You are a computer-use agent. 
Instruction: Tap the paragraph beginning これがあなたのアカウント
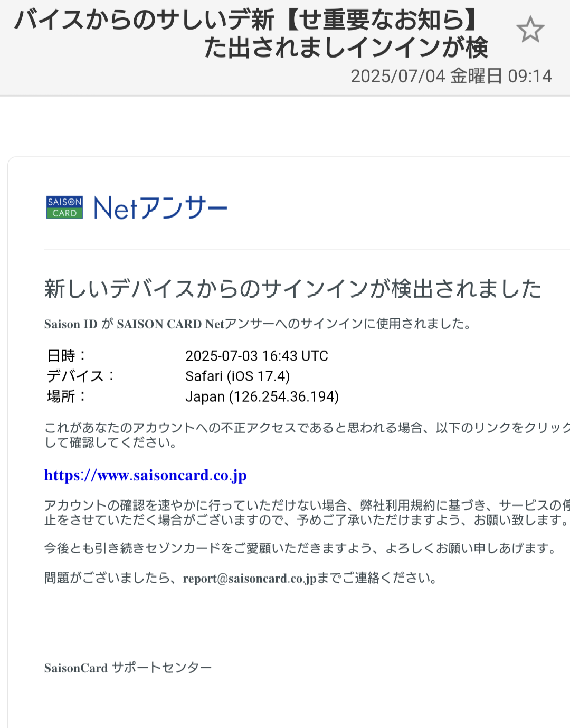click(307, 435)
